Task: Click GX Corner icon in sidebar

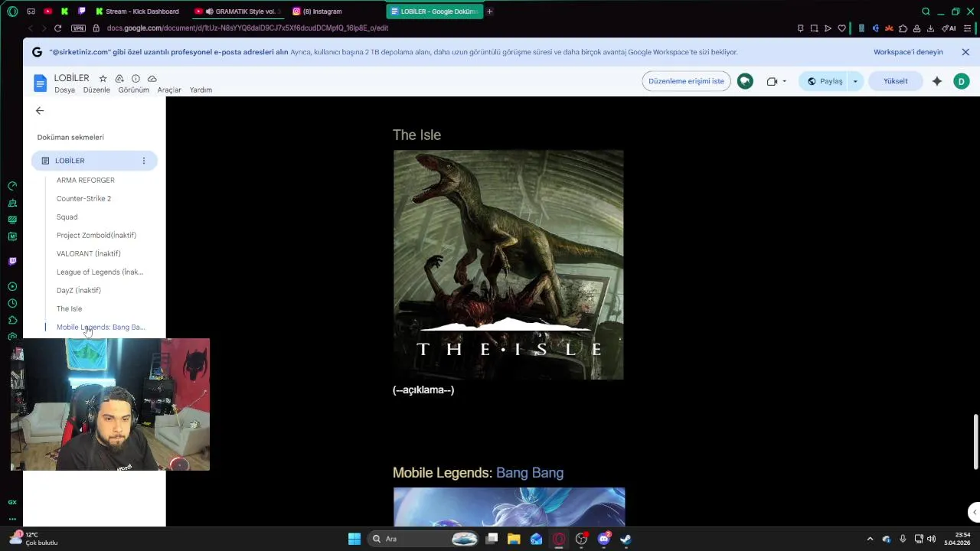Action: 12,502
